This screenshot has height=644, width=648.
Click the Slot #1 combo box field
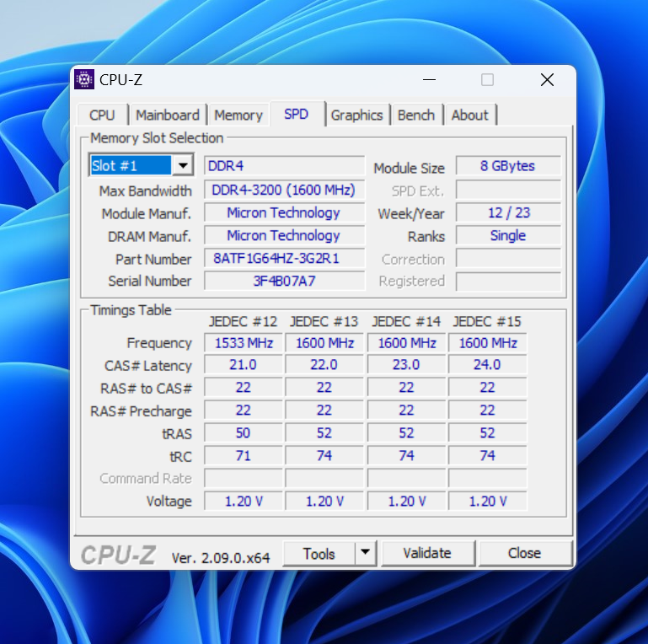(141, 166)
